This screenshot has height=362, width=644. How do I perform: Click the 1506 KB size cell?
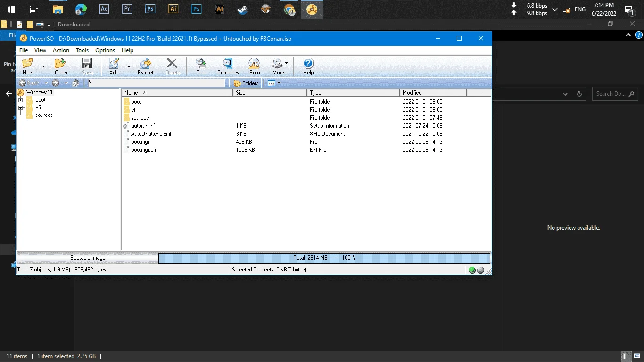coord(245,150)
